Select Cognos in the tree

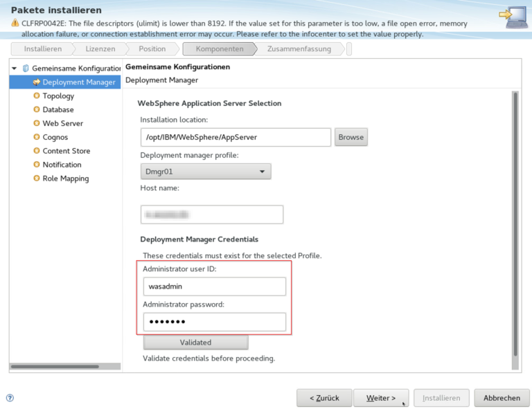[x=55, y=137]
